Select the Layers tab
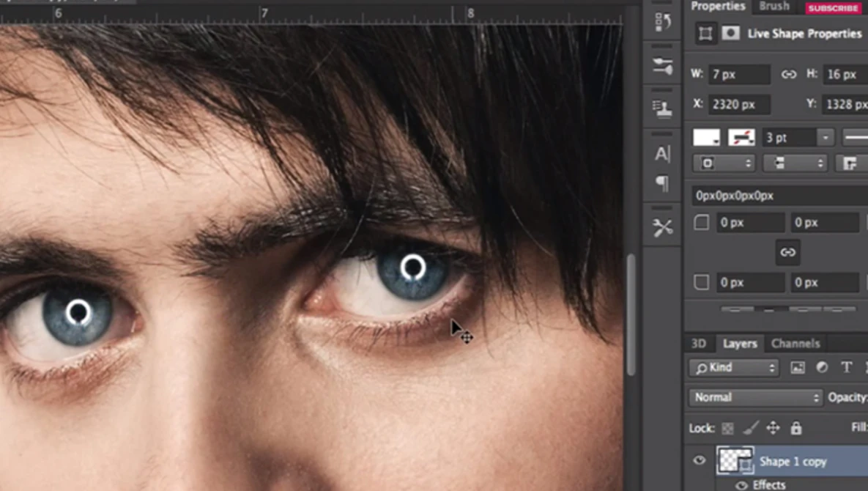Screen dimensions: 868x491 [x=740, y=344]
